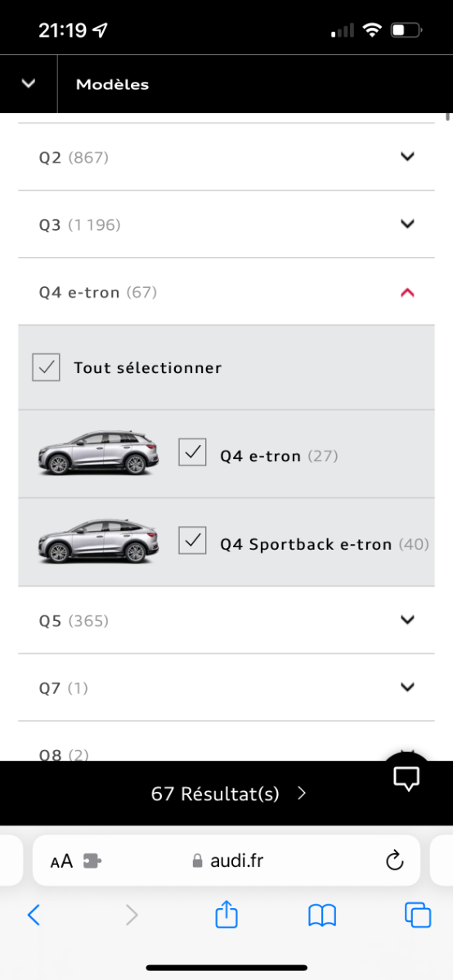453x980 pixels.
Task: Uncheck the Q4 e-tron (27) checkbox
Action: pyautogui.click(x=192, y=452)
